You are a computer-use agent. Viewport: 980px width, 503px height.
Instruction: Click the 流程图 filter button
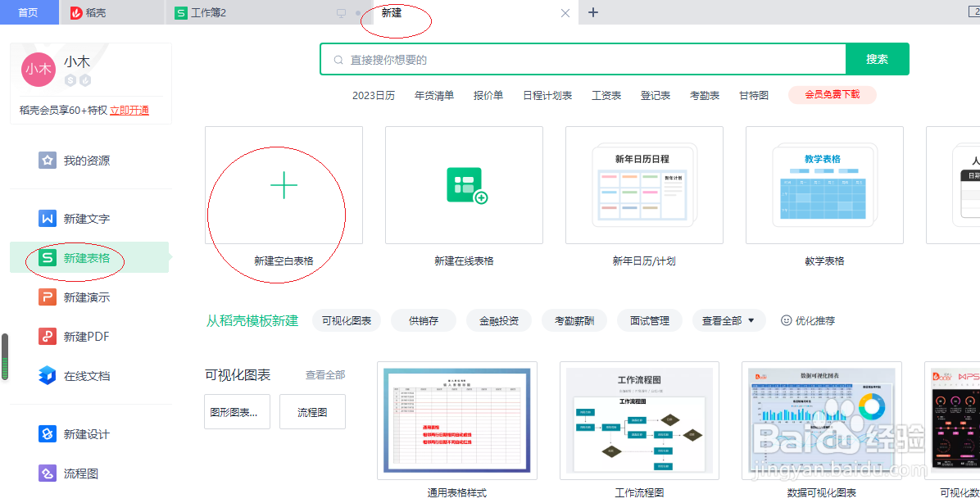click(312, 412)
